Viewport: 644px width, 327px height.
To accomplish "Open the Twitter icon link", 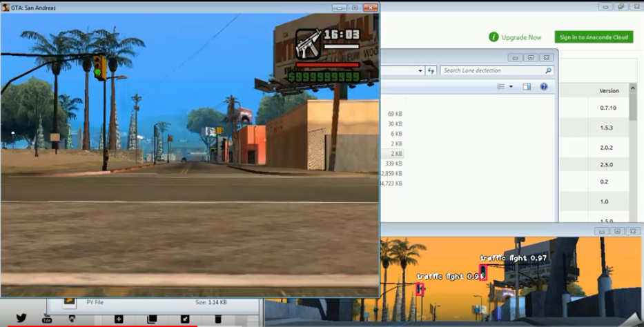I will pos(21,317).
